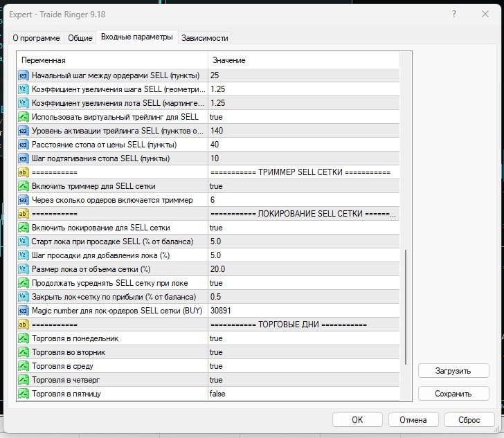This screenshot has width=504, height=438.
Task: Open the Зависимости tab
Action: pos(205,38)
